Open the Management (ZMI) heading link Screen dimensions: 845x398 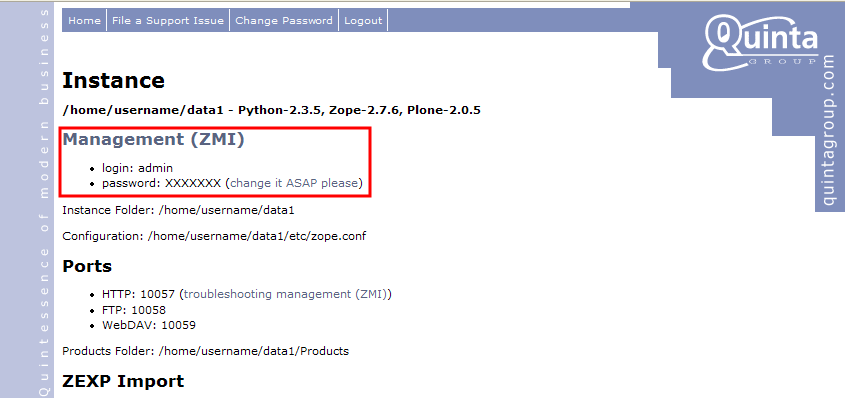154,139
